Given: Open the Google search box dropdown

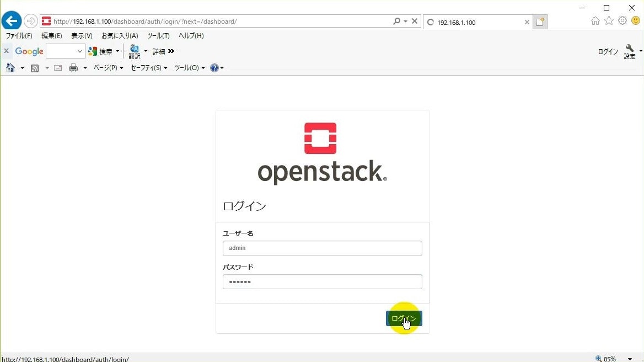Looking at the screenshot, I should click(x=80, y=51).
